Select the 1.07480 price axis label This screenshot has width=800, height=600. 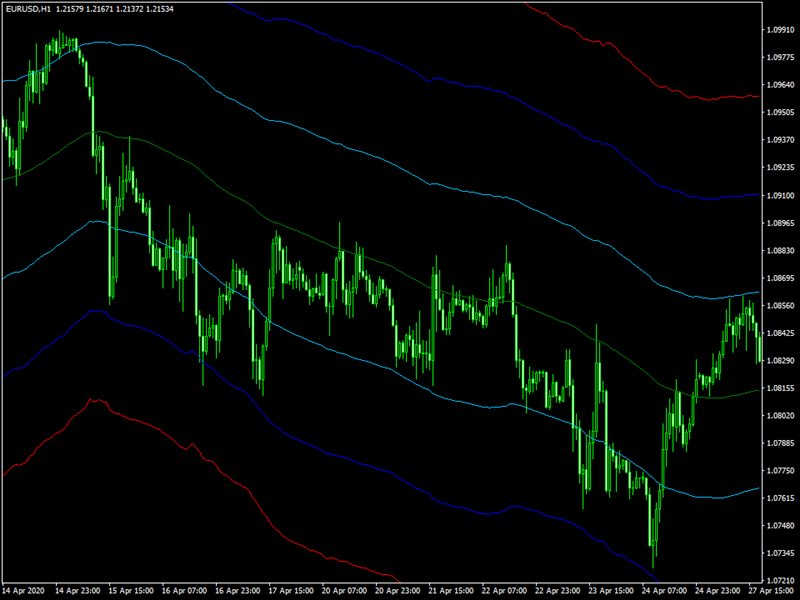click(x=780, y=526)
